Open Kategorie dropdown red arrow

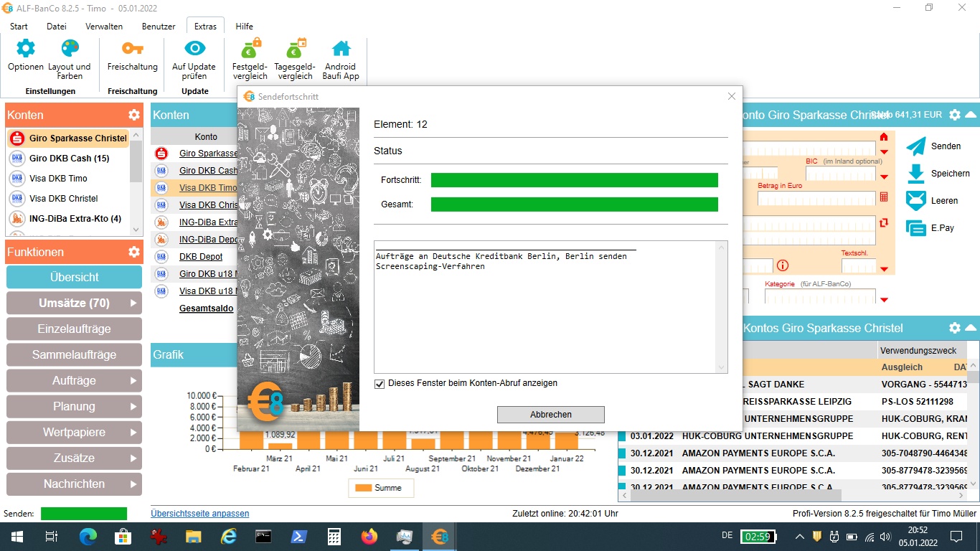pyautogui.click(x=884, y=300)
